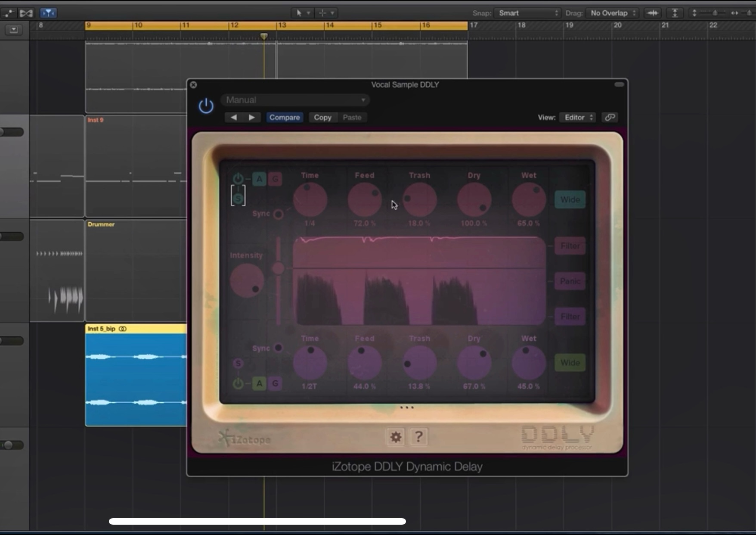Click the Compare button
756x535 pixels.
click(x=285, y=117)
